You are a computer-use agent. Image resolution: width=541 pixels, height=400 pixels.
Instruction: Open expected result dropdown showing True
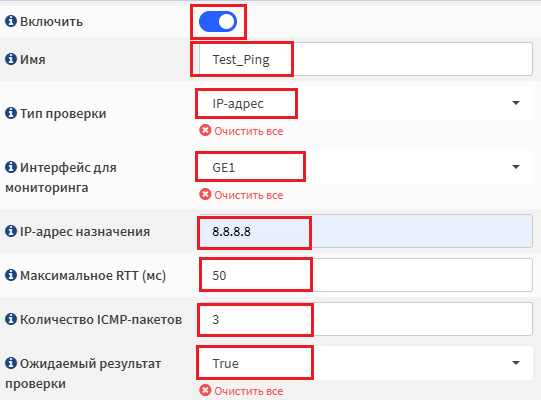point(364,363)
